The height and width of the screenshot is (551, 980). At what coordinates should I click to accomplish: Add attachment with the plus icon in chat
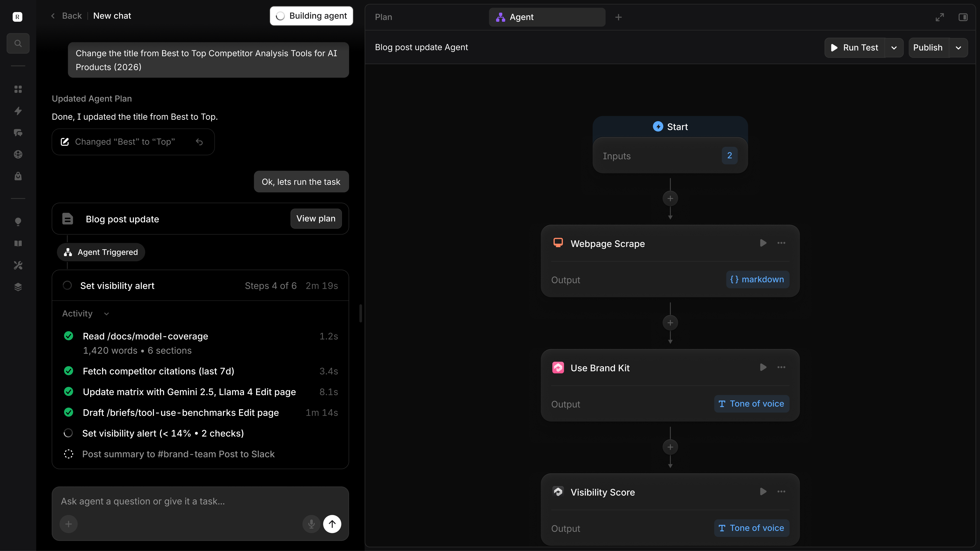coord(68,524)
